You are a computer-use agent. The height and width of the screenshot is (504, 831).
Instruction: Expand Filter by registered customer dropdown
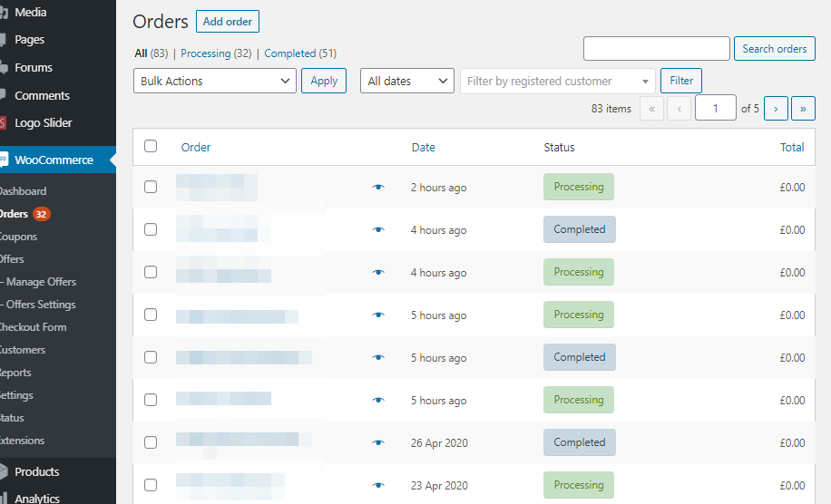[557, 81]
